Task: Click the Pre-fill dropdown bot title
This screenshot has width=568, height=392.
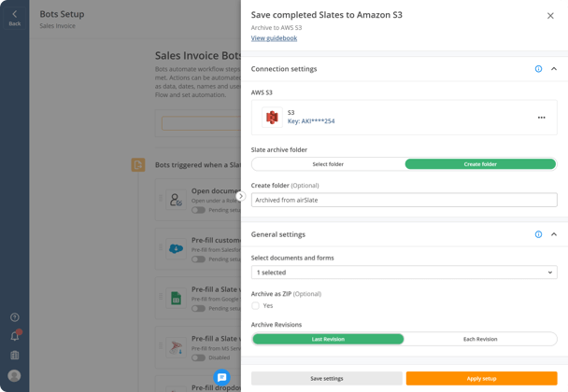Action: click(216, 387)
